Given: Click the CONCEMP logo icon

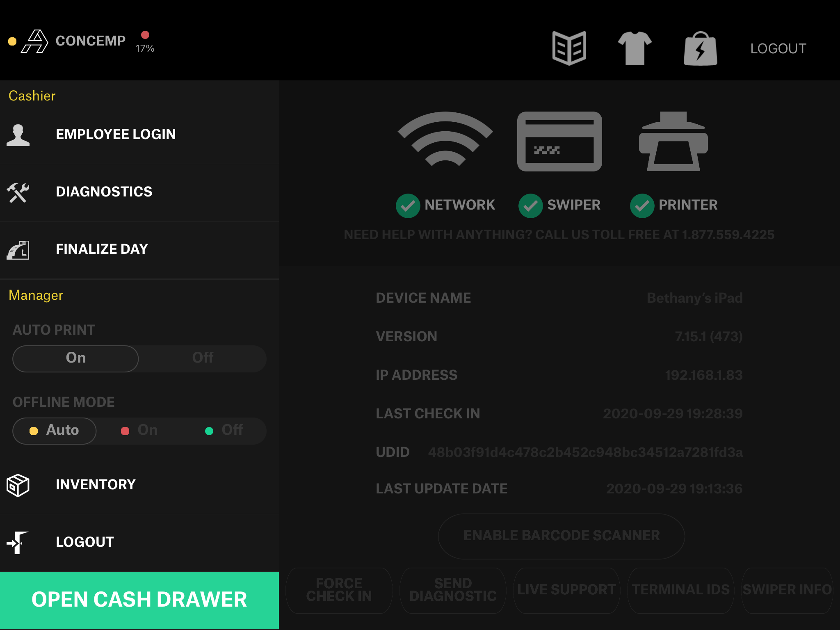Looking at the screenshot, I should click(35, 41).
